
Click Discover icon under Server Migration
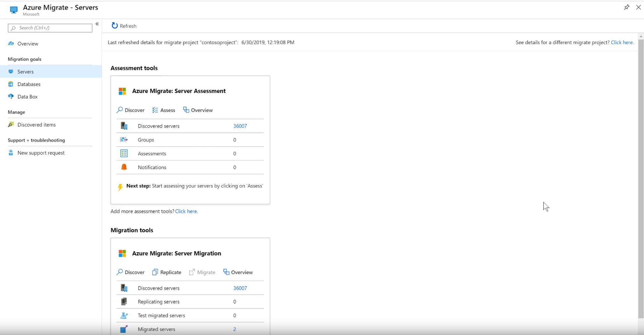click(x=120, y=272)
